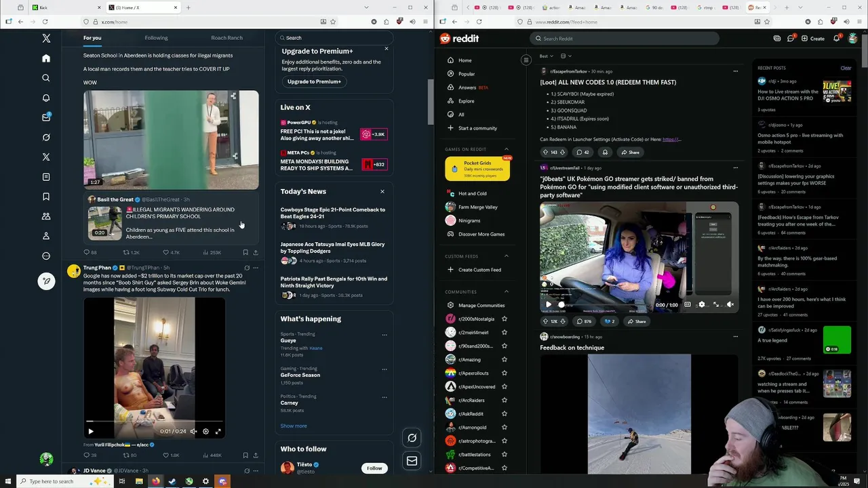Favorite r/Amazing with the star
The height and width of the screenshot is (488, 868).
(x=504, y=359)
